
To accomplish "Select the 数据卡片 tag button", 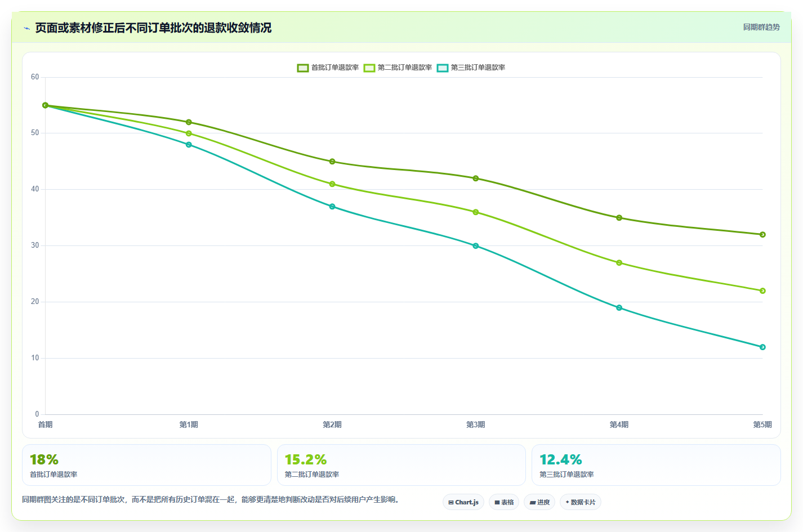I will point(581,502).
